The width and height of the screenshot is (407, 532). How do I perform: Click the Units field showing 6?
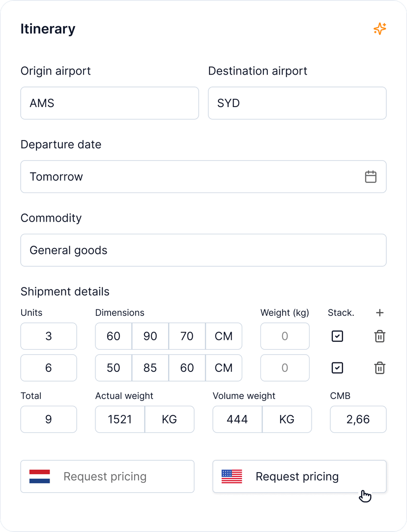click(x=48, y=368)
